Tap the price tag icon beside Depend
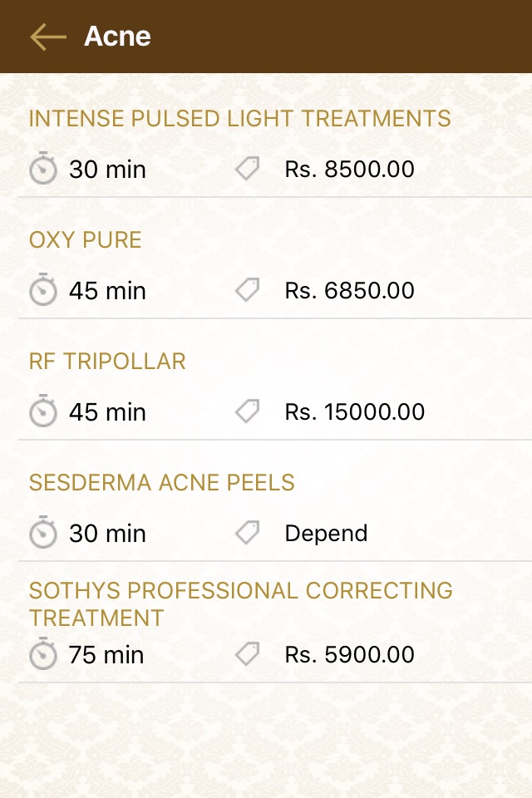 tap(247, 533)
